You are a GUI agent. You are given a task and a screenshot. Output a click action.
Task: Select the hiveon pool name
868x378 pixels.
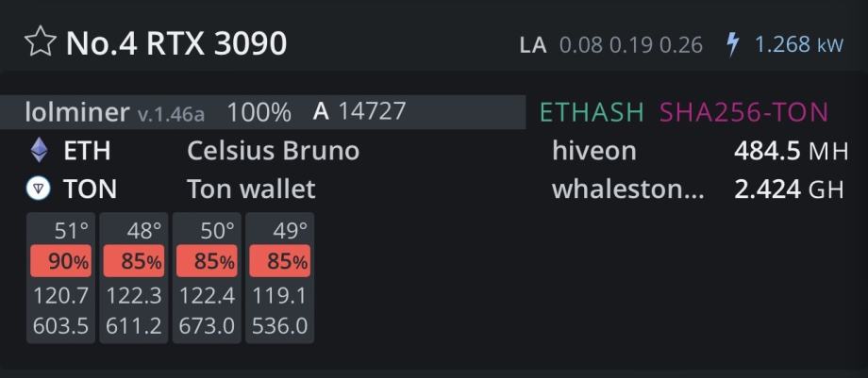click(593, 151)
